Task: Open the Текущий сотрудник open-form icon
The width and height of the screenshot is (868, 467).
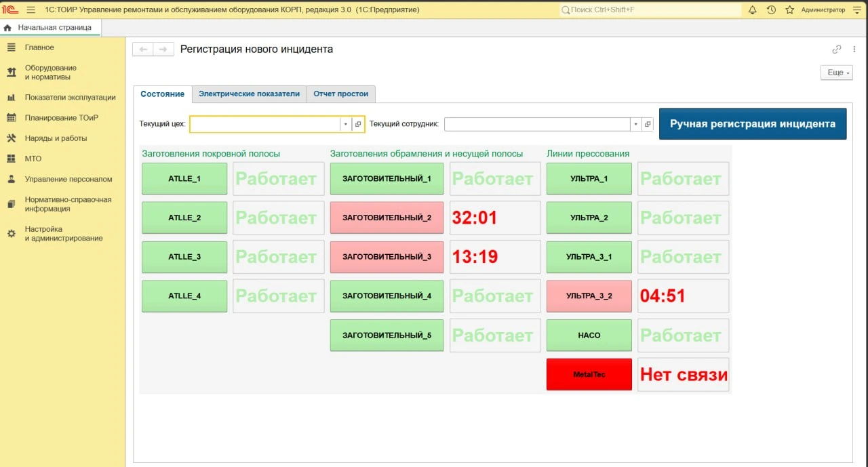Action: 647,124
